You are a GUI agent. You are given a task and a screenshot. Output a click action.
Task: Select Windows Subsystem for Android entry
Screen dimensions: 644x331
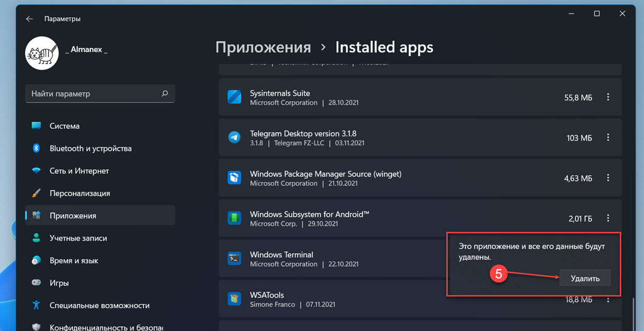tap(420, 219)
